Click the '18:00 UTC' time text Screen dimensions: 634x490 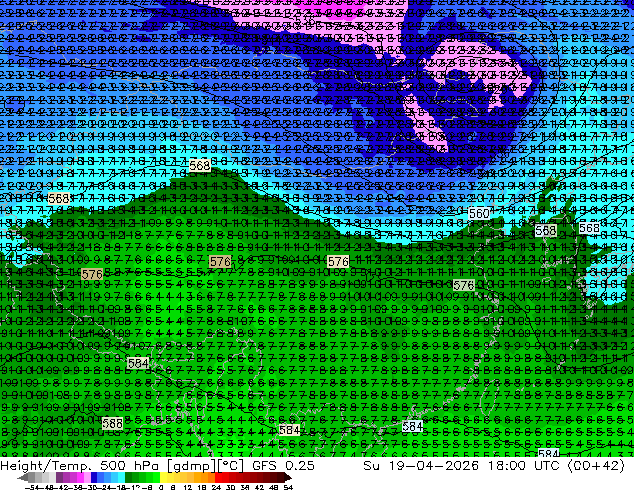pos(524,465)
